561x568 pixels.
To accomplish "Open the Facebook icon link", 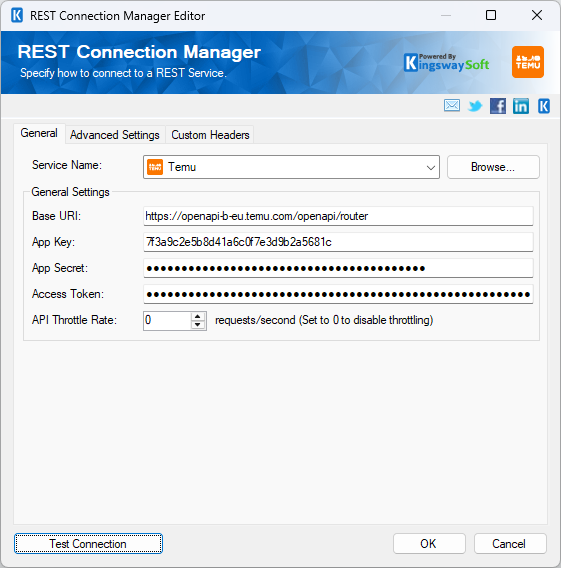I will (498, 106).
